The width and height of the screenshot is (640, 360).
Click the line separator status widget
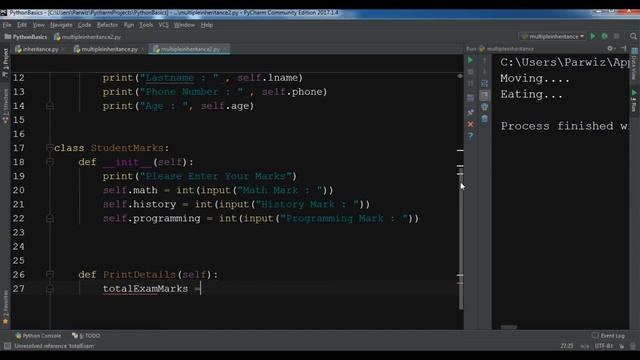click(584, 346)
